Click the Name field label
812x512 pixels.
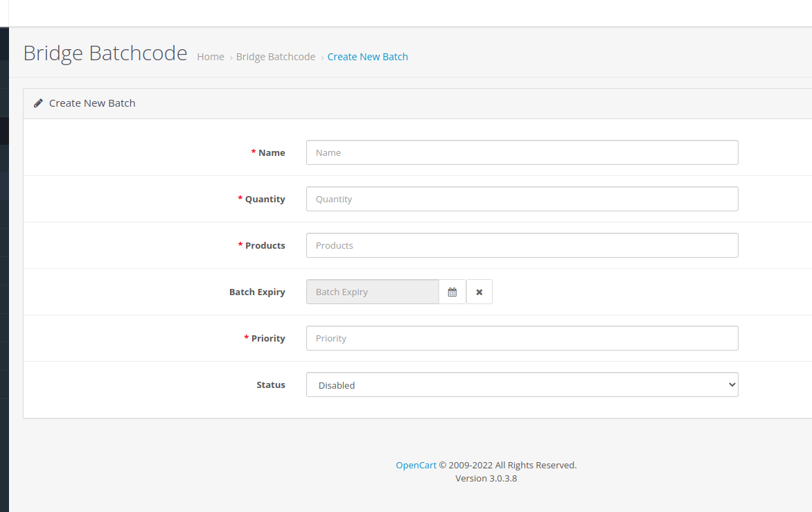272,152
